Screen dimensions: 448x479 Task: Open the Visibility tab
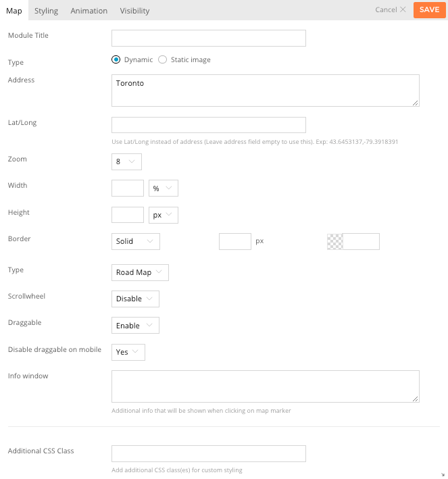click(x=134, y=11)
